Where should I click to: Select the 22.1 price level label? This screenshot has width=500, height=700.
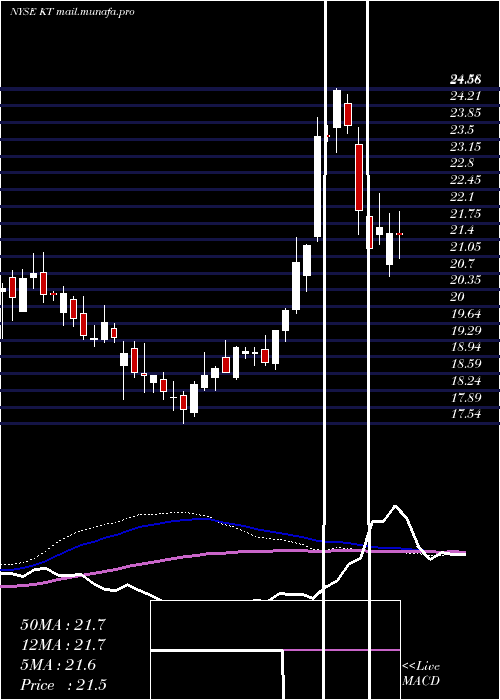462,197
